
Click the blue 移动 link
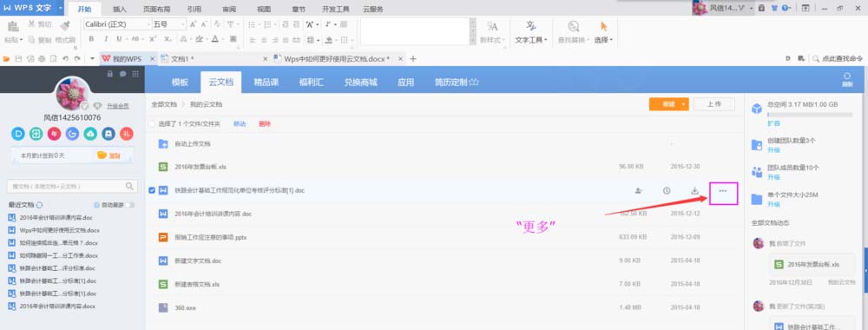[x=240, y=124]
